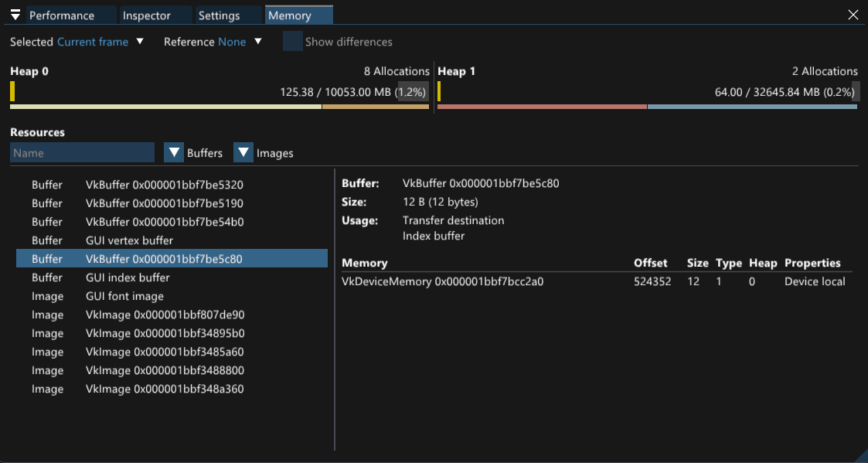This screenshot has height=463, width=868.
Task: Select the Memory tab
Action: (299, 15)
